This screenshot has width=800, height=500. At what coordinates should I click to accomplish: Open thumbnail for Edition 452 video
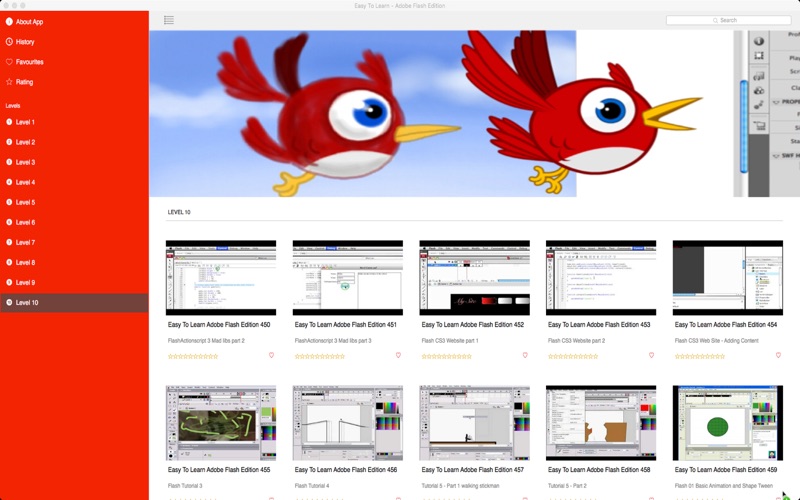click(x=474, y=278)
